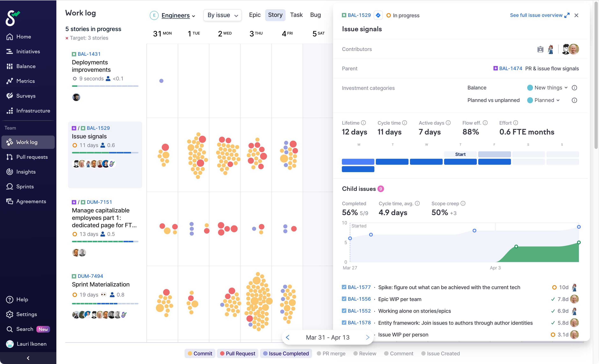Image resolution: width=599 pixels, height=364 pixels.
Task: Go to next date range arrow
Action: [x=367, y=337]
